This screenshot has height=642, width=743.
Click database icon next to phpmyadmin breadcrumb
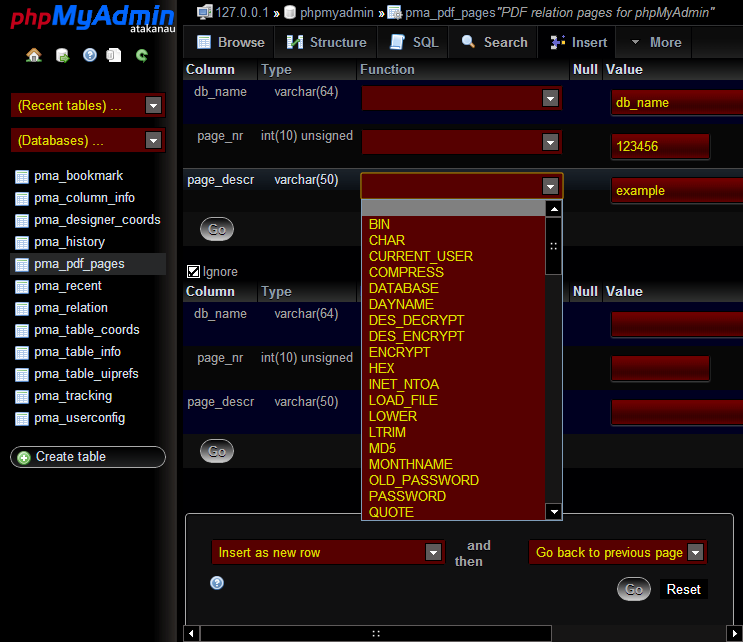[290, 12]
